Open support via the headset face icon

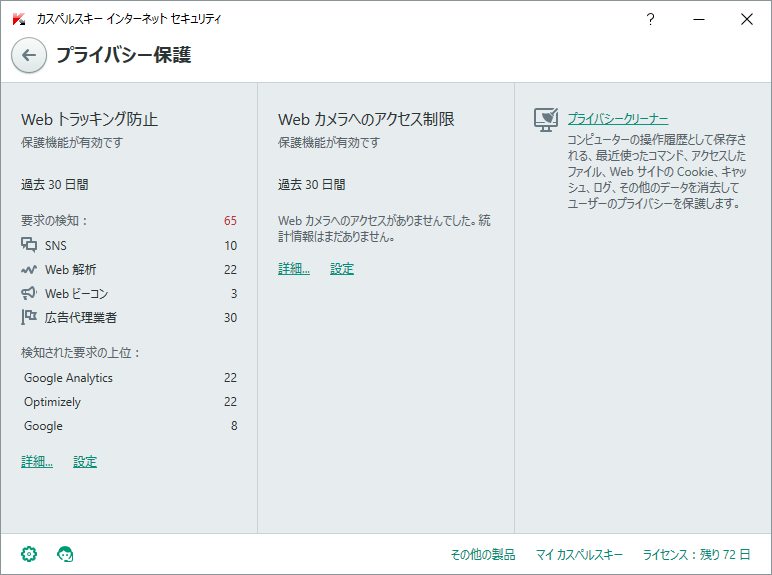65,554
